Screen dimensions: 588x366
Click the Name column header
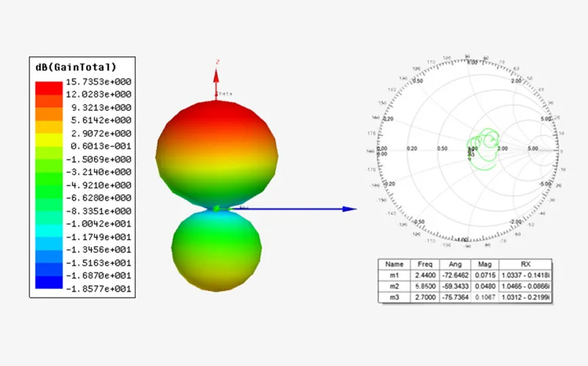click(394, 264)
